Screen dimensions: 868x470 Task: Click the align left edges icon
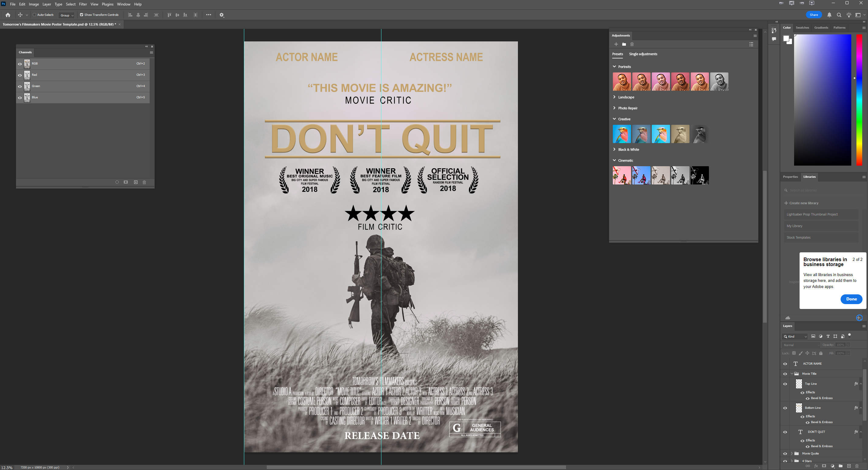point(130,15)
